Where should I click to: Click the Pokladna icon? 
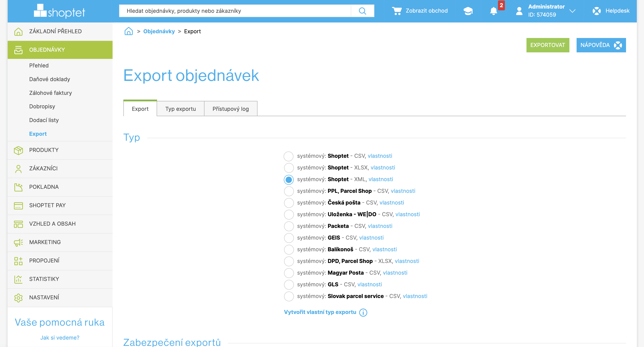(18, 187)
